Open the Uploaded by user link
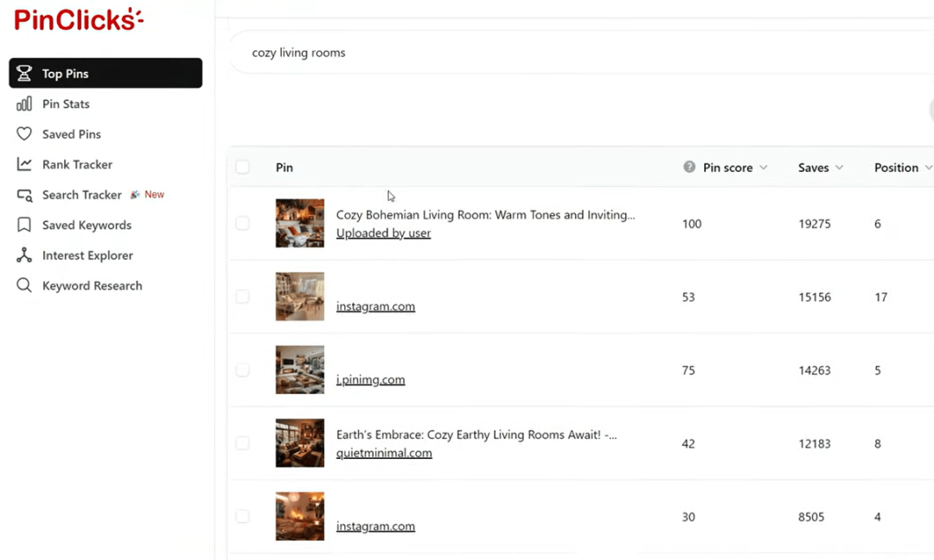This screenshot has width=934, height=560. click(383, 233)
